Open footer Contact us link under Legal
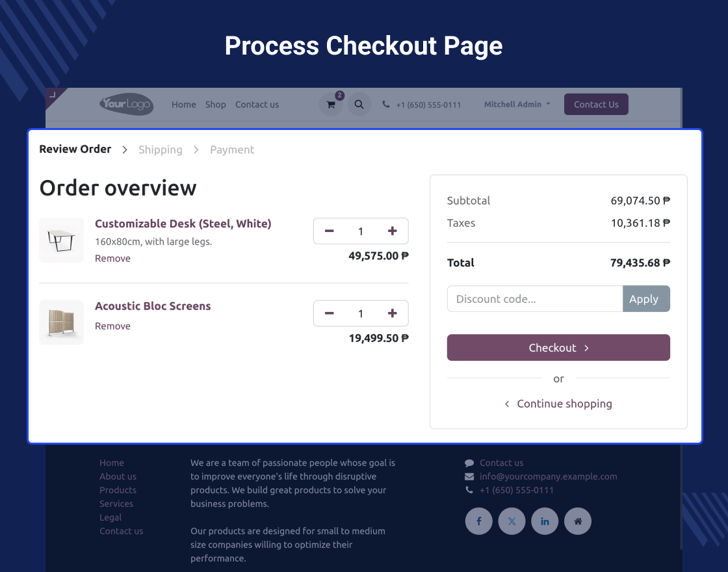The image size is (728, 572). click(x=121, y=531)
